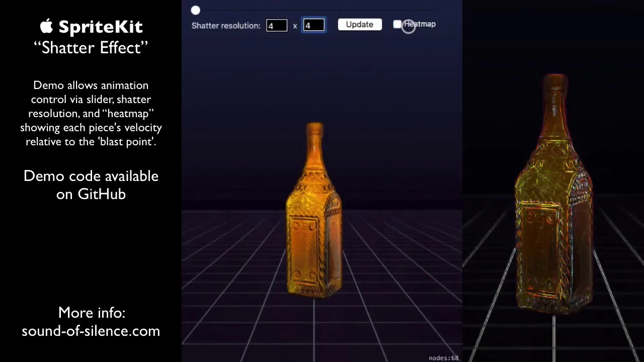Screen dimensions: 644x362
Task: Click the second shatter resolution field
Action: coord(314,25)
